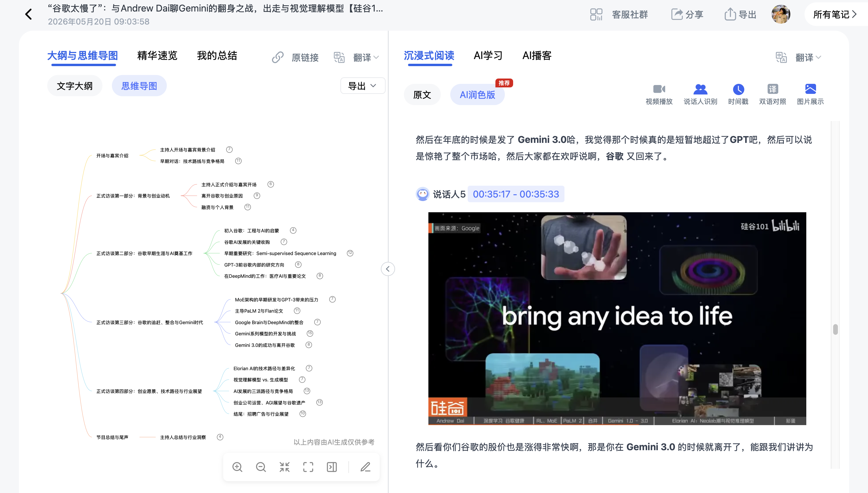Select node 视觉理解模型 vs. 生成模型
868x493 pixels.
261,380
